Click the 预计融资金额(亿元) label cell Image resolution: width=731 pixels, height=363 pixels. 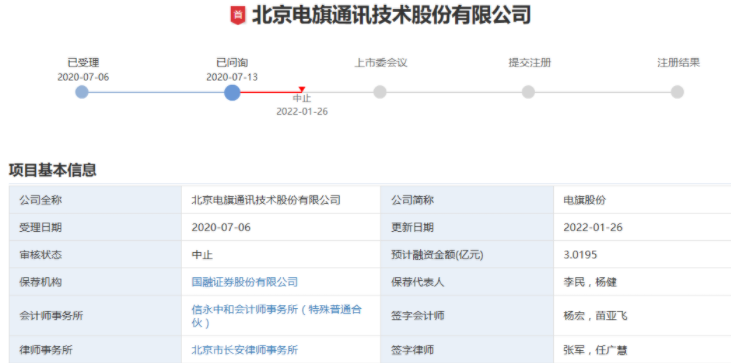[x=467, y=255]
